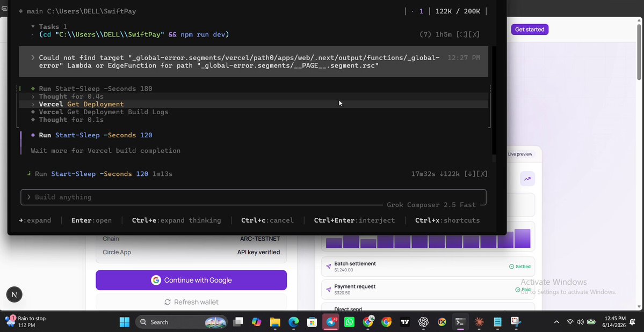Viewport: 644px width, 332px height.
Task: Select the npm run dev task line
Action: (x=134, y=34)
